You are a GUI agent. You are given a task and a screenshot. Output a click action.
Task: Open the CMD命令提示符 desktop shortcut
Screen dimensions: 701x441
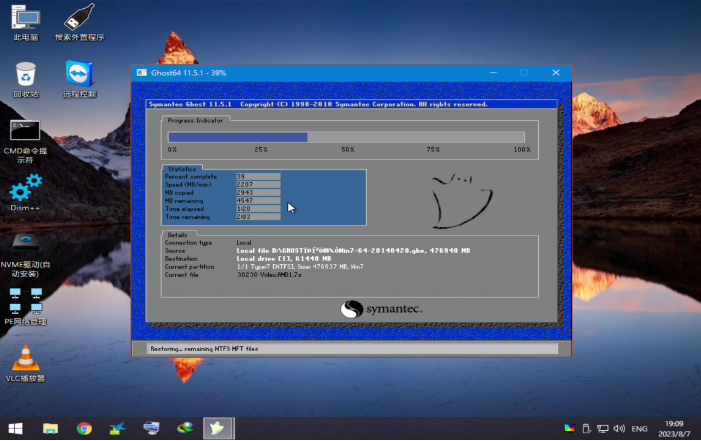coord(25,141)
